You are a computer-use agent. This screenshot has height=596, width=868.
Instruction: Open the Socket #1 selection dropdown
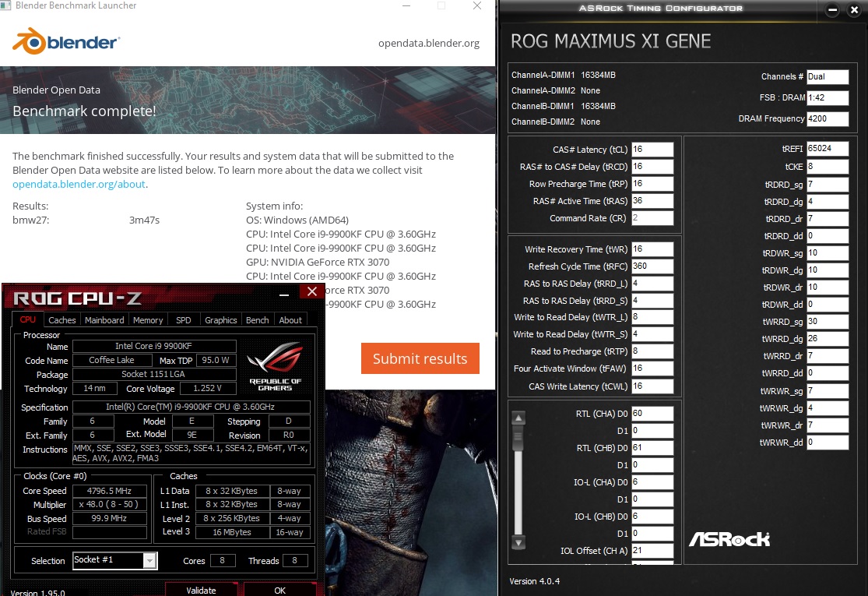[x=149, y=560]
